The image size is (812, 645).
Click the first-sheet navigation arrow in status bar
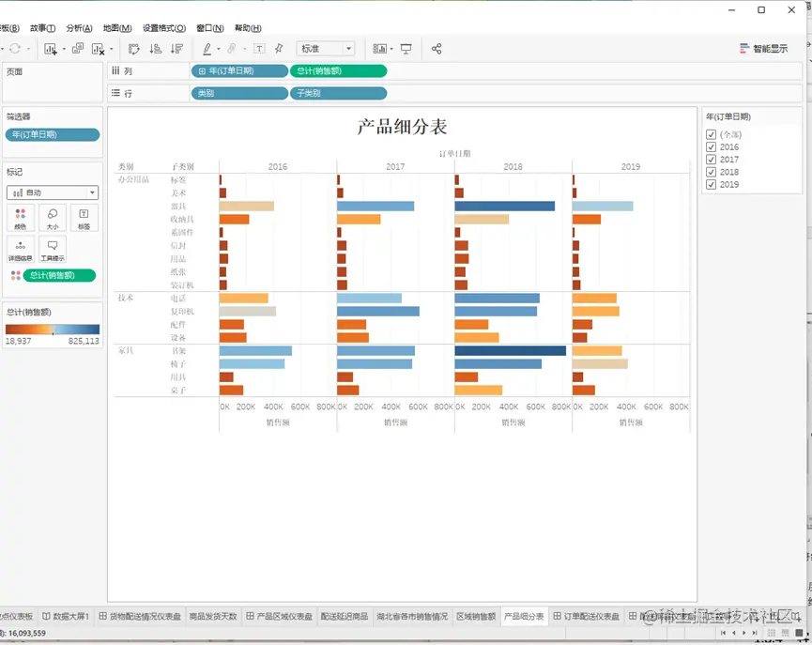coord(723,633)
